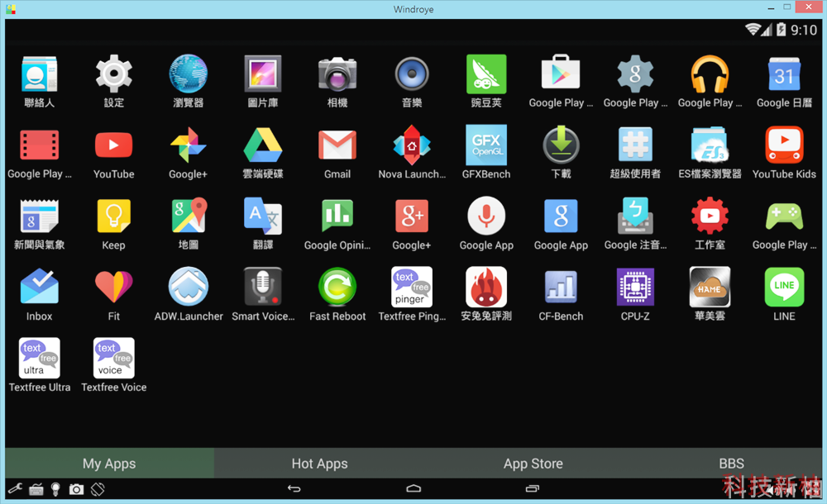Launch Textfree Voice app
This screenshot has height=504, width=827.
pos(114,358)
